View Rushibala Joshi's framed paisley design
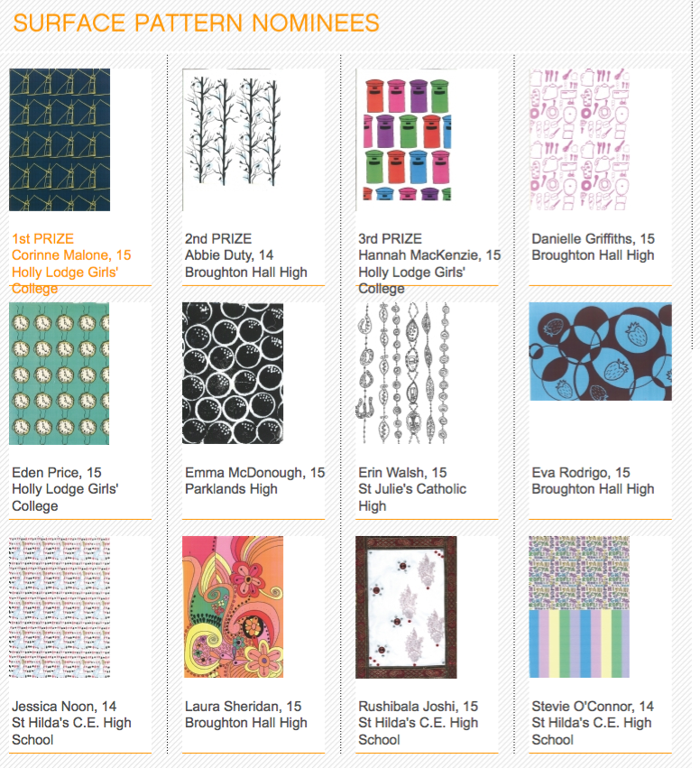700x768 pixels. [406, 607]
